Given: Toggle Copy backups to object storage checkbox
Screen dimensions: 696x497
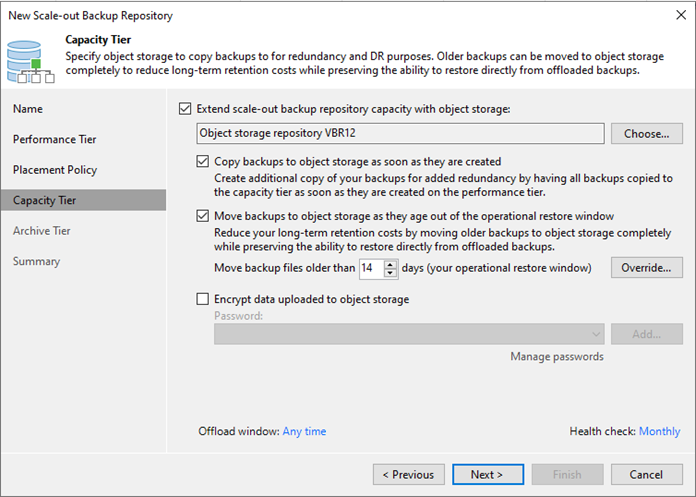Looking at the screenshot, I should tap(202, 161).
